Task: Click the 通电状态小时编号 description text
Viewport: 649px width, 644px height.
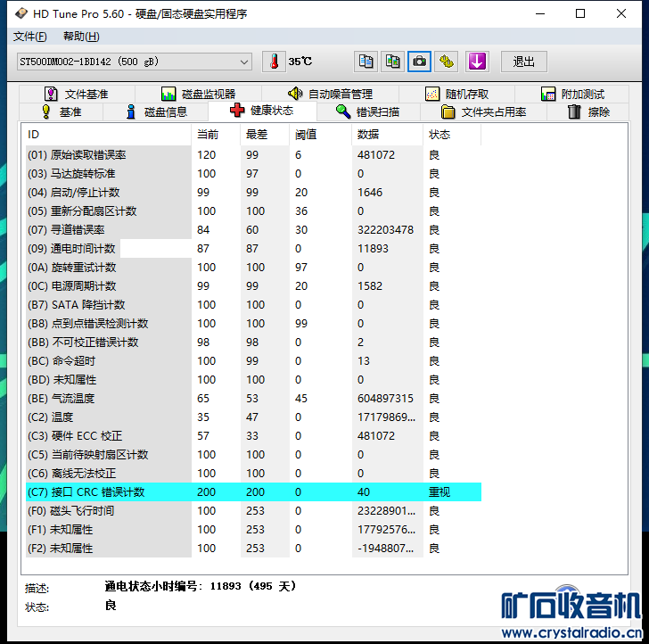Action: click(201, 586)
